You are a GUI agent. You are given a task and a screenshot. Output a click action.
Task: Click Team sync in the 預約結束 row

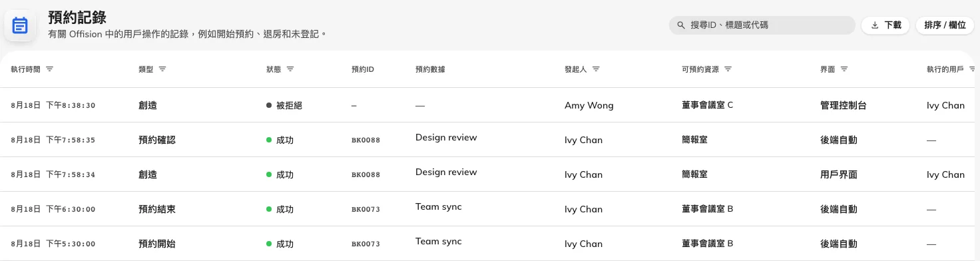click(439, 206)
